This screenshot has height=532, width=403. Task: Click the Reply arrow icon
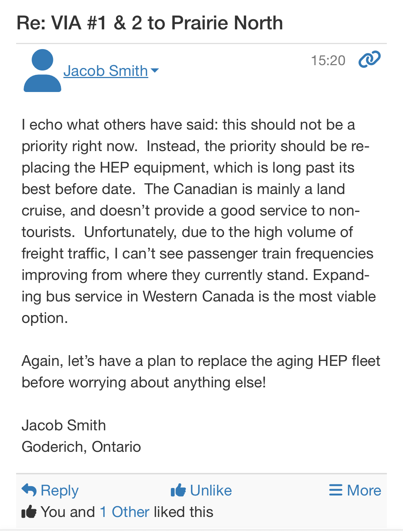pos(29,490)
